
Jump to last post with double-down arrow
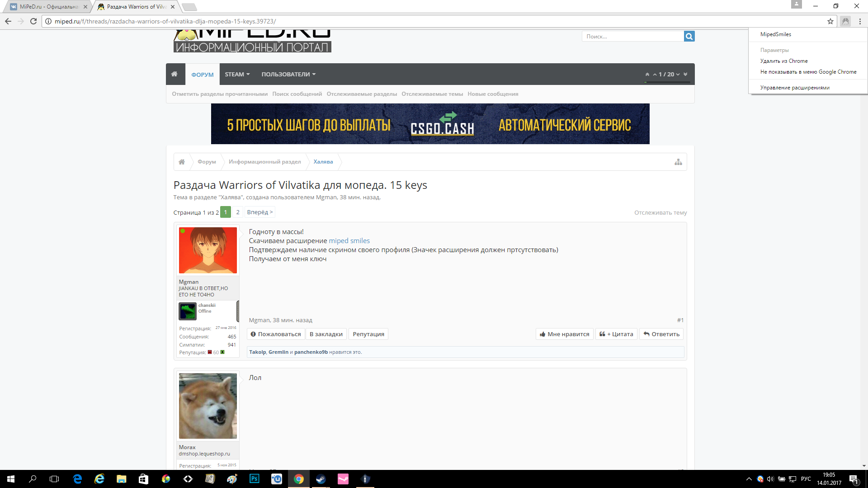click(x=685, y=75)
